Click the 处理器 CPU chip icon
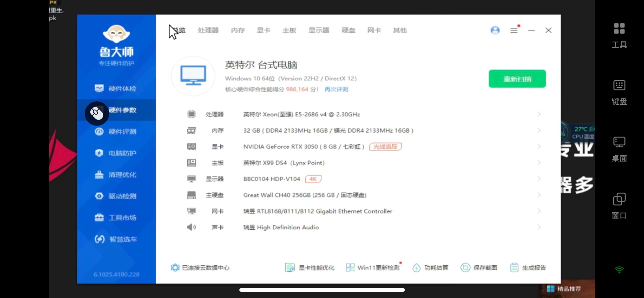 [x=191, y=114]
